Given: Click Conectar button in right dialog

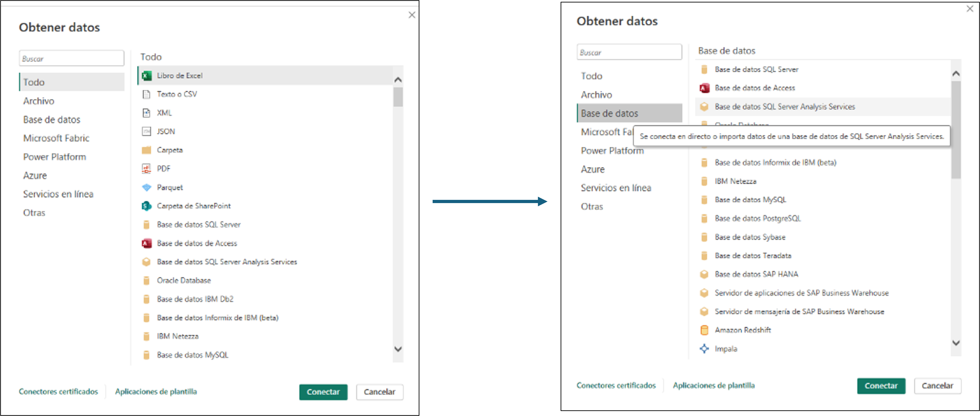Looking at the screenshot, I should 881,386.
